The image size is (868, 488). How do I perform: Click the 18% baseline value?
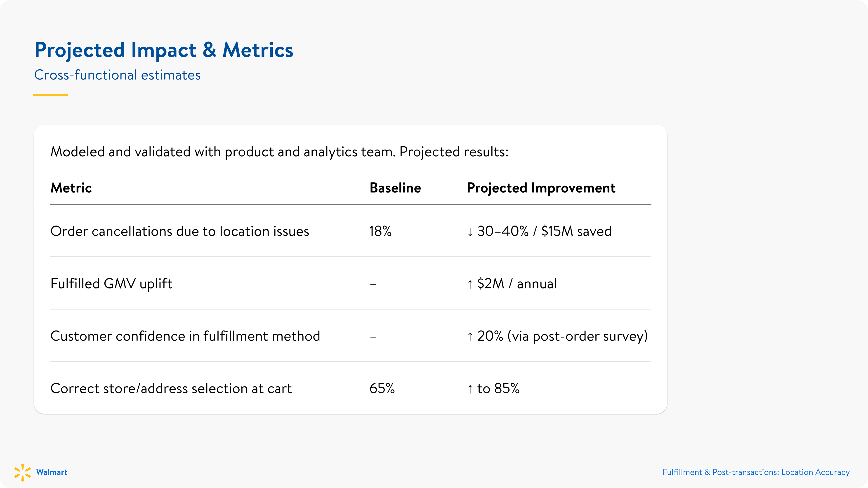pyautogui.click(x=380, y=231)
